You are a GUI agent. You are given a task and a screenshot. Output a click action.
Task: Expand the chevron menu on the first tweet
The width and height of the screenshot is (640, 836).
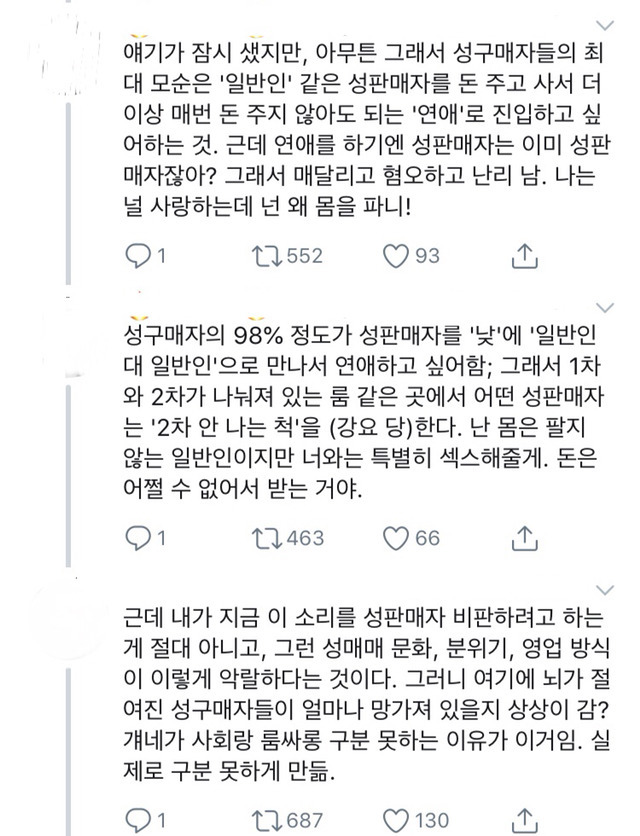click(603, 23)
